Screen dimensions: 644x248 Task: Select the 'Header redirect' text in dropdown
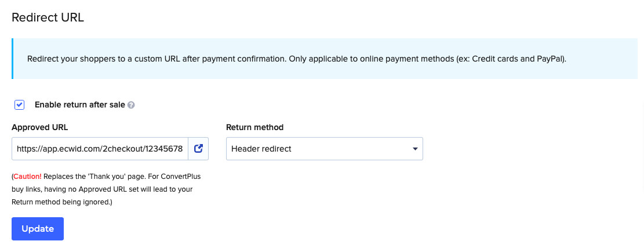pos(261,149)
